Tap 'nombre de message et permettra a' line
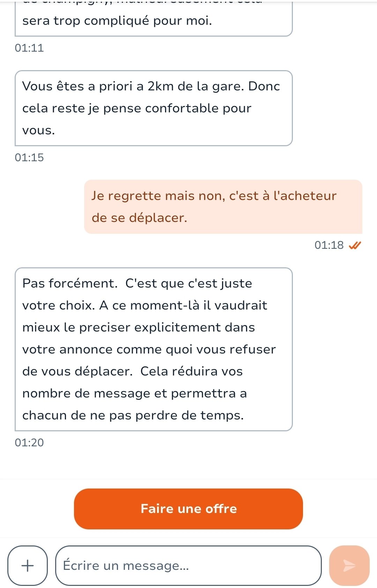The image size is (377, 588). [135, 393]
